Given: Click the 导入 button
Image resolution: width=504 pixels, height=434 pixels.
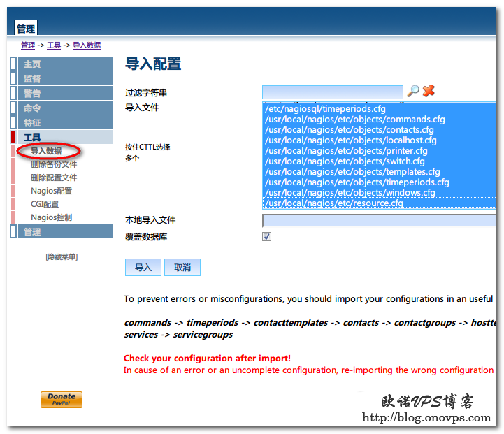Looking at the screenshot, I should (143, 268).
